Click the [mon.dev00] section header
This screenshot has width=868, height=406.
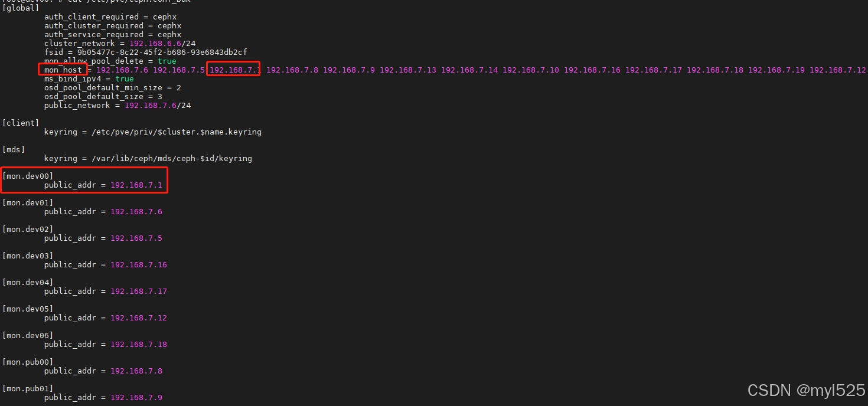point(28,176)
